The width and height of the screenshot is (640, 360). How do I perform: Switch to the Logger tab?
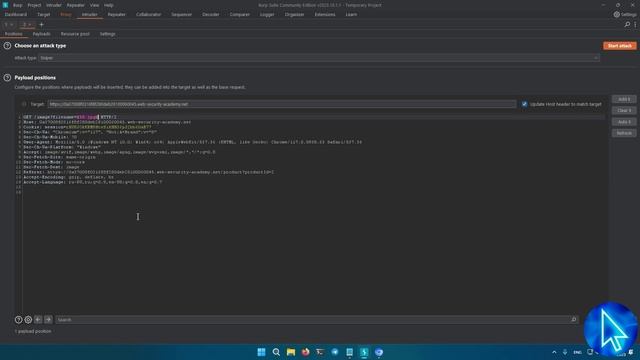(267, 14)
